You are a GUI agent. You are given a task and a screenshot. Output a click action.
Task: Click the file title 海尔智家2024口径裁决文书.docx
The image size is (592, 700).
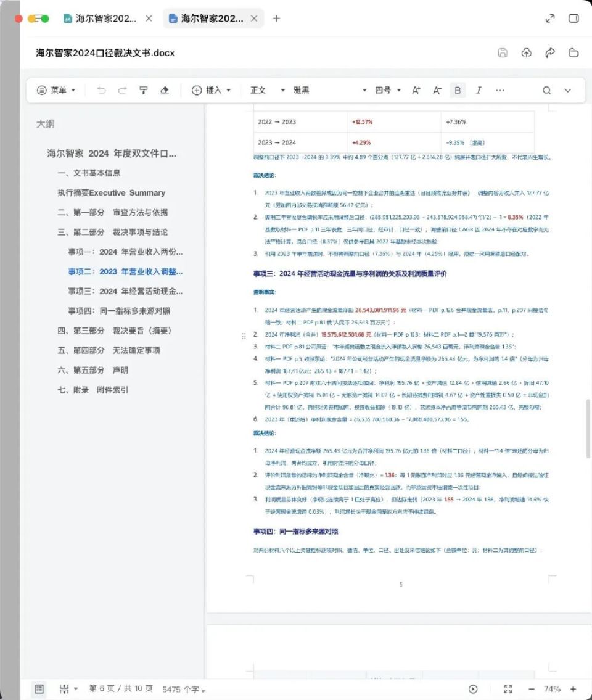105,52
